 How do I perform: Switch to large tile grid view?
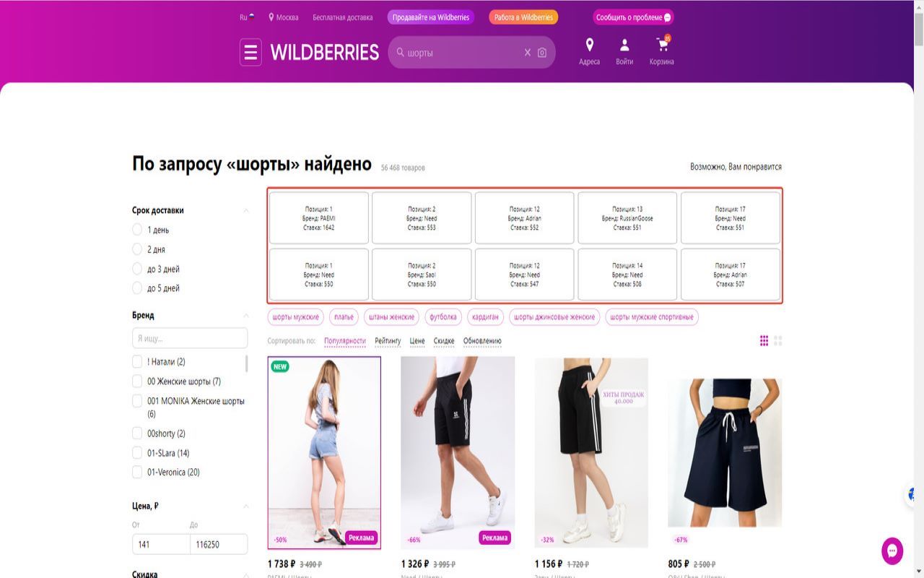tap(778, 341)
